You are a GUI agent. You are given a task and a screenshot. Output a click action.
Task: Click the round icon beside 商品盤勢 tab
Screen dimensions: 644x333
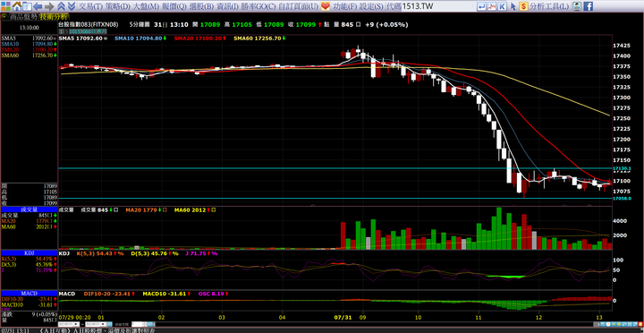click(4, 17)
